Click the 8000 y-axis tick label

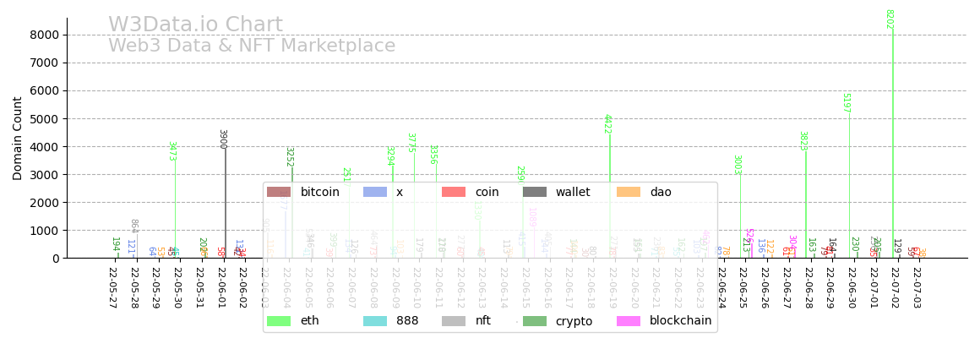[44, 35]
